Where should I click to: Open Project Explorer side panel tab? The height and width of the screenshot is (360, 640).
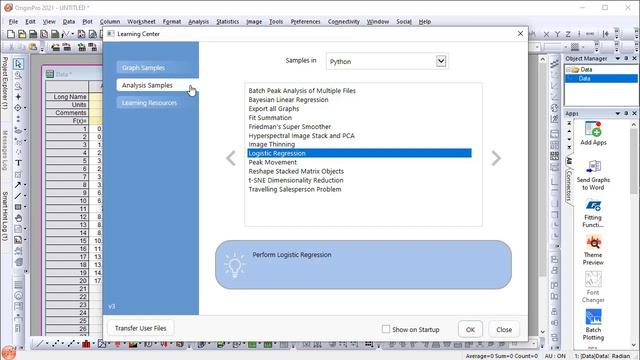5,83
